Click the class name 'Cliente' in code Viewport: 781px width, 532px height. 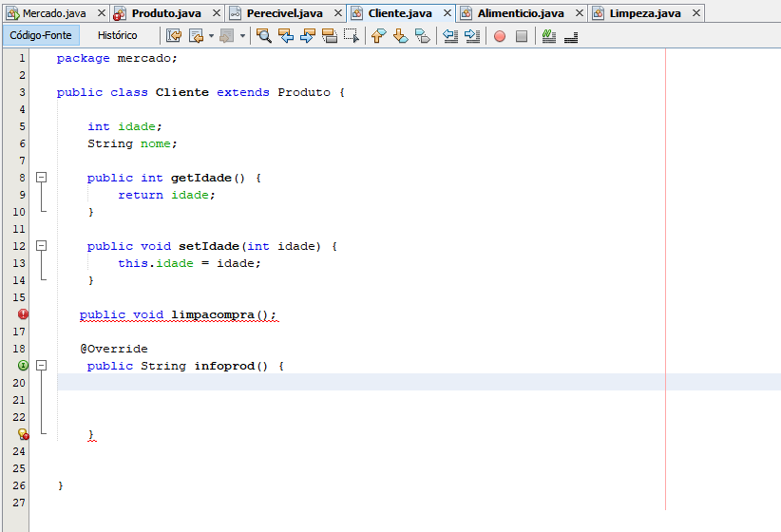point(181,92)
